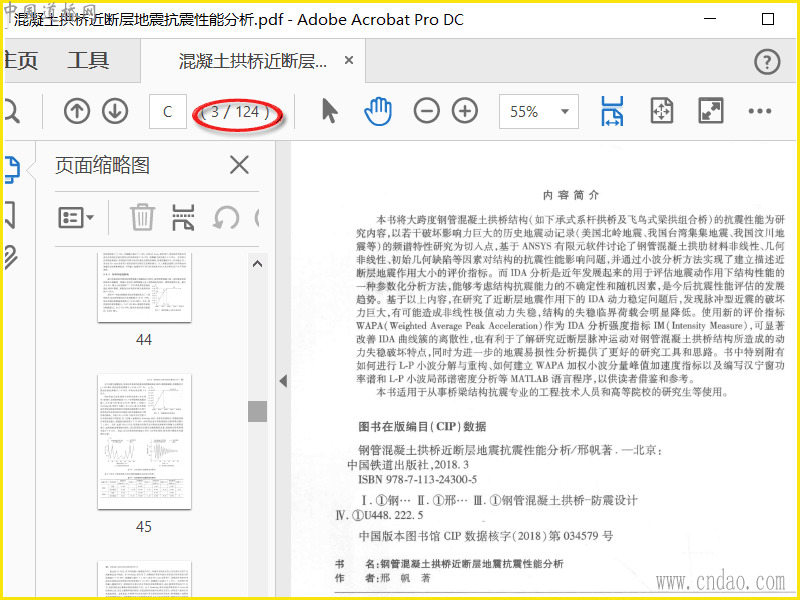Switch to the 主页 tab

point(20,60)
